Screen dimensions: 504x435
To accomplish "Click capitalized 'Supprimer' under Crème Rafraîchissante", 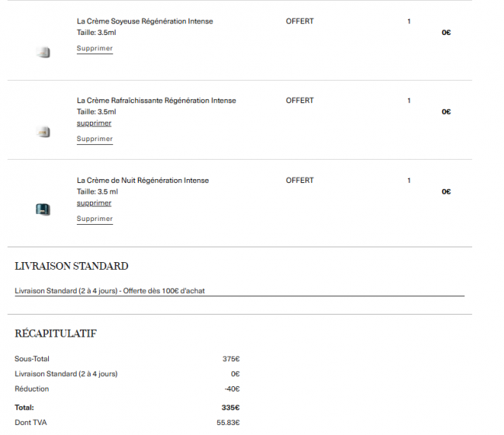I will coord(95,140).
